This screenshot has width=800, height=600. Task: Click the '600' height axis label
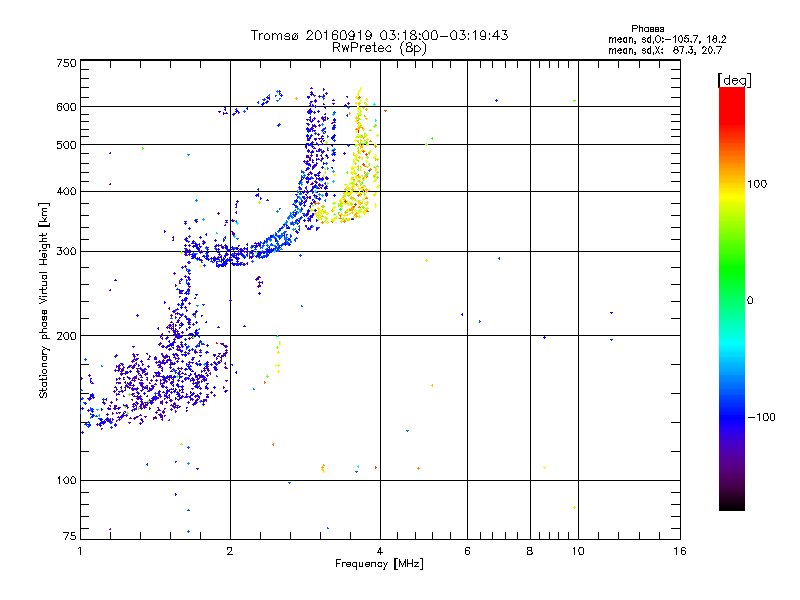(x=66, y=107)
